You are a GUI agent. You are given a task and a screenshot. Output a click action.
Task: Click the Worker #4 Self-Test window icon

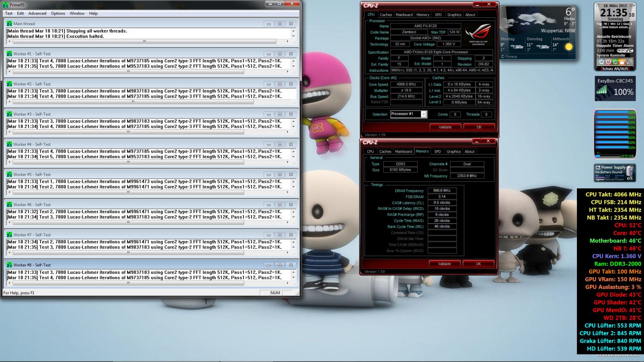pyautogui.click(x=9, y=144)
